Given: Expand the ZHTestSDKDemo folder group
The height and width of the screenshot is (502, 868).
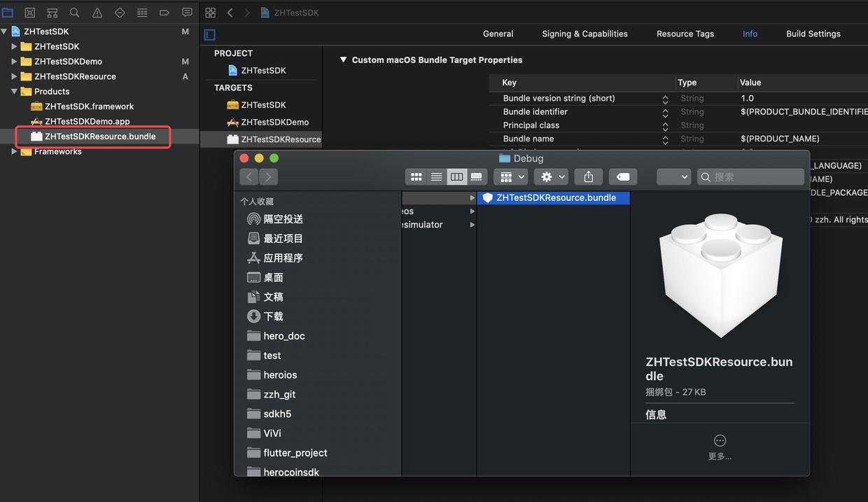Looking at the screenshot, I should [x=14, y=62].
